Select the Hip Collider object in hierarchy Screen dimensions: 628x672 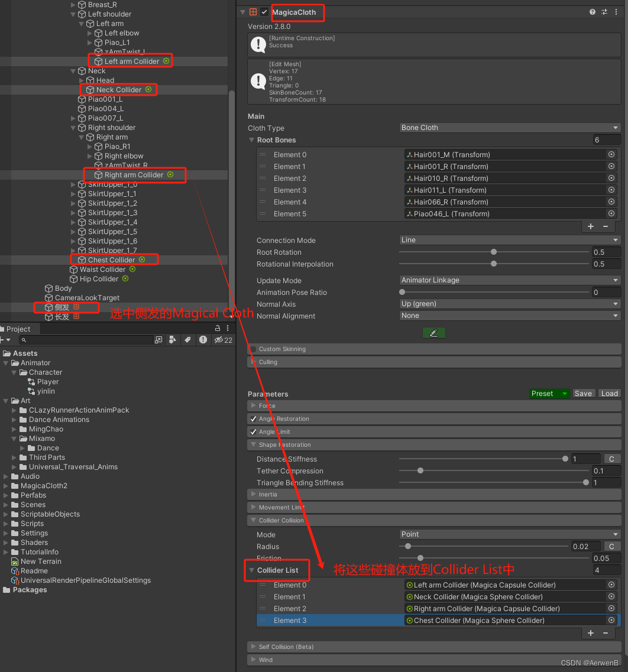pyautogui.click(x=99, y=279)
